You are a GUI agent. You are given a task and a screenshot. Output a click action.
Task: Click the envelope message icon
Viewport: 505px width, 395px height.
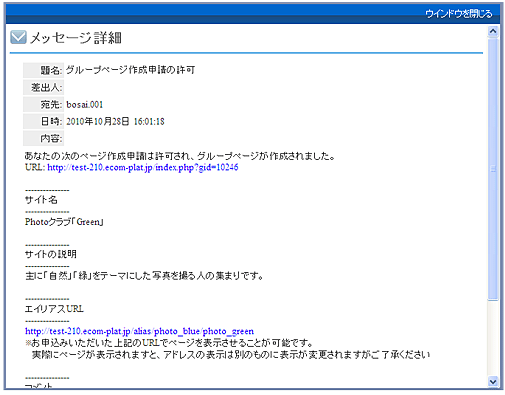click(x=18, y=37)
